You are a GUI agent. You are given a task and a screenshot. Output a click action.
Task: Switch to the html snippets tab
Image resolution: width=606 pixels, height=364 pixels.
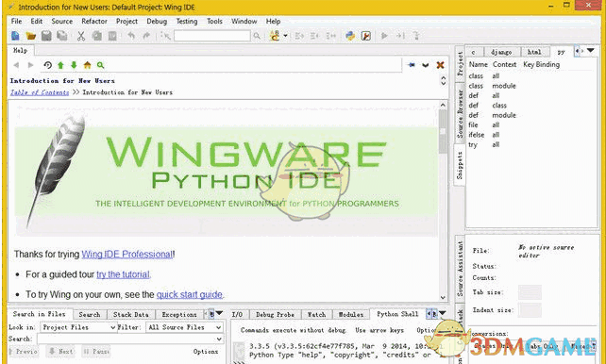point(534,52)
